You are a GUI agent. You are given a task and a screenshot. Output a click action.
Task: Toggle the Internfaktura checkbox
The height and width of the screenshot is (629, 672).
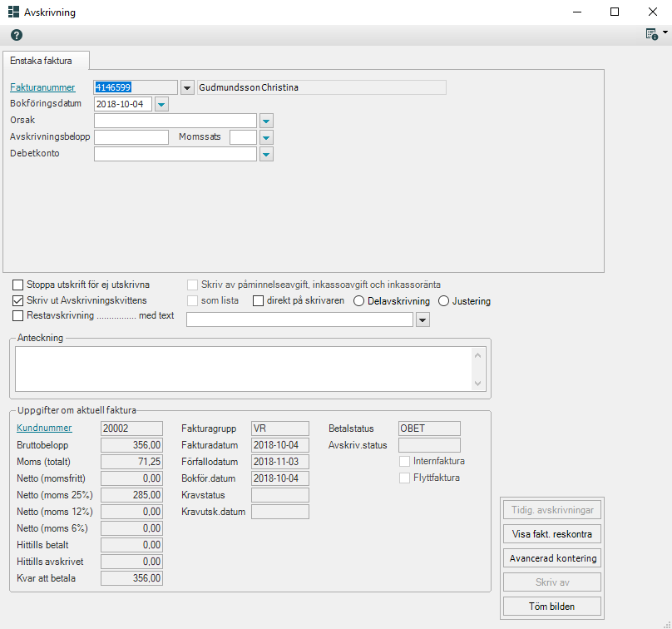404,462
